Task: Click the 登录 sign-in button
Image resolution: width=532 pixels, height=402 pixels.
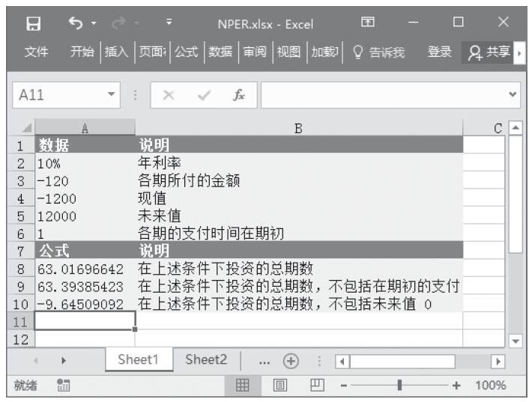Action: [439, 52]
